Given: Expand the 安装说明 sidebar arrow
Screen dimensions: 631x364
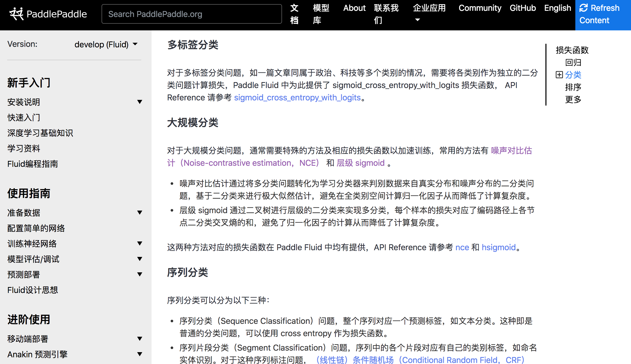Looking at the screenshot, I should coord(140,102).
